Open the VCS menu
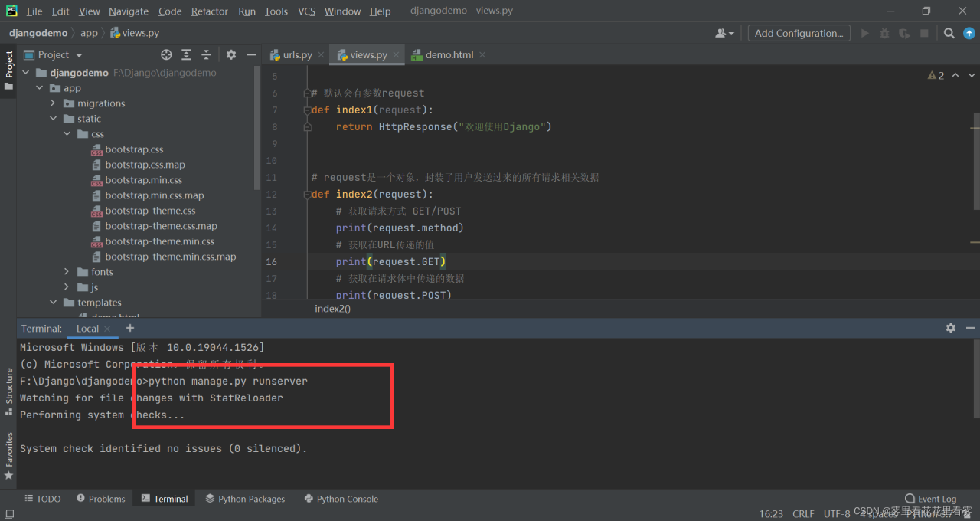The width and height of the screenshot is (980, 521). click(x=306, y=11)
